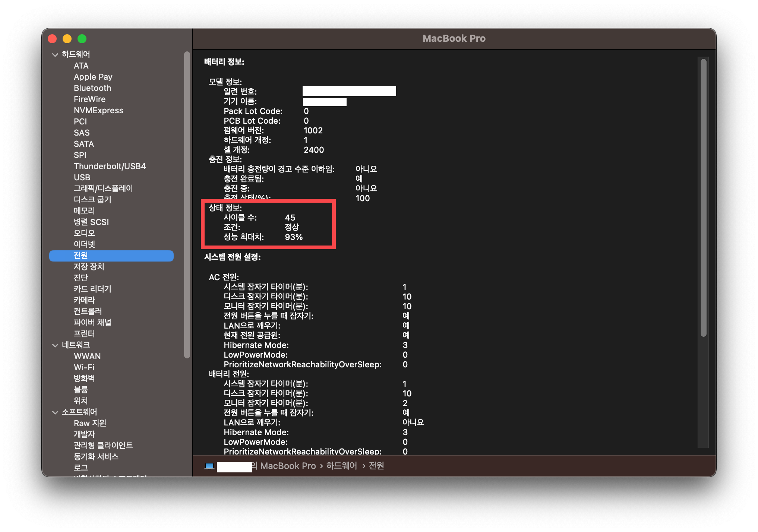This screenshot has width=758, height=532.
Task: Open 방화벽 under 네트워크
Action: click(x=84, y=379)
